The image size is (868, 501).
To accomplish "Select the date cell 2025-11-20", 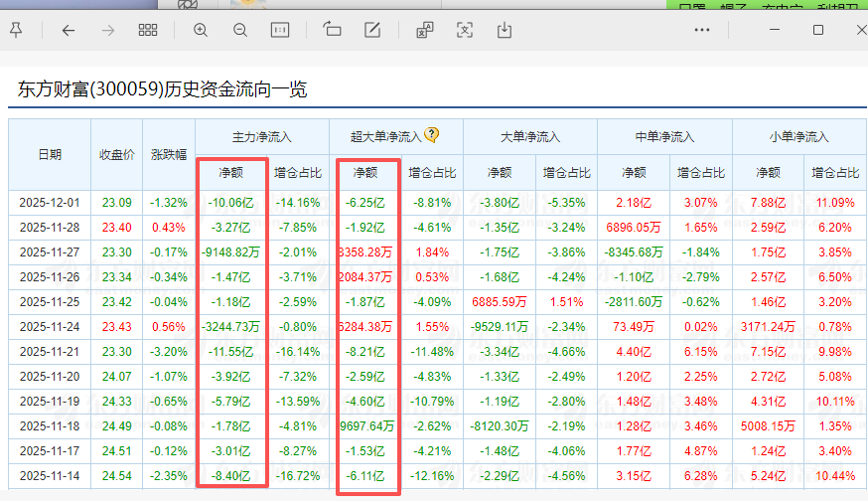I will [x=50, y=377].
